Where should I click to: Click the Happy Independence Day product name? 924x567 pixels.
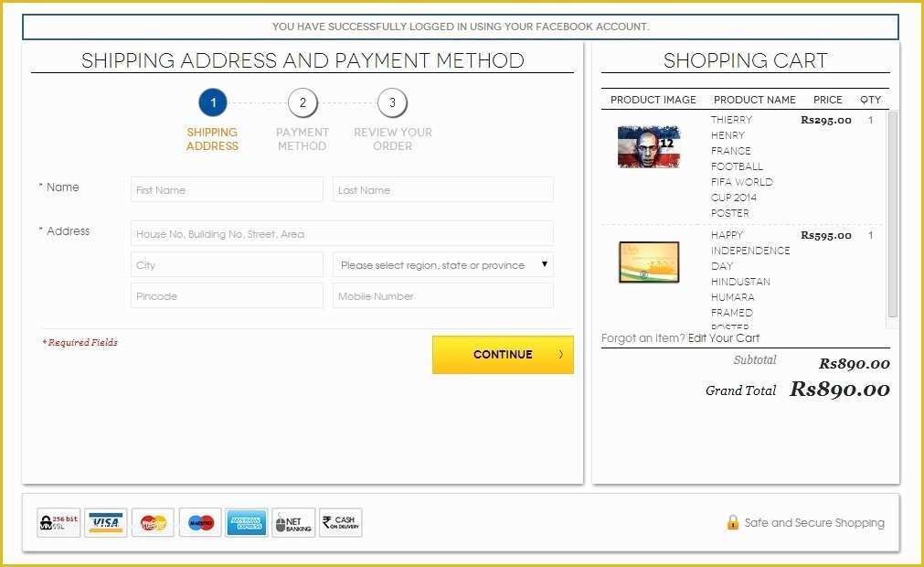[749, 281]
